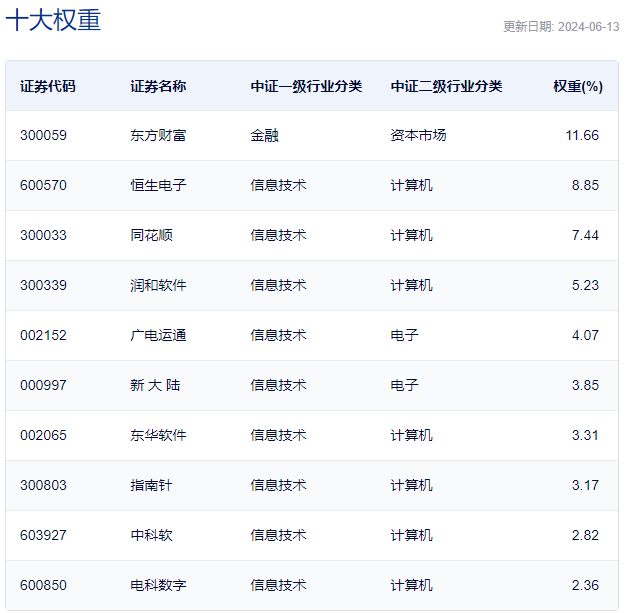Select stock code 600570

pos(43,185)
